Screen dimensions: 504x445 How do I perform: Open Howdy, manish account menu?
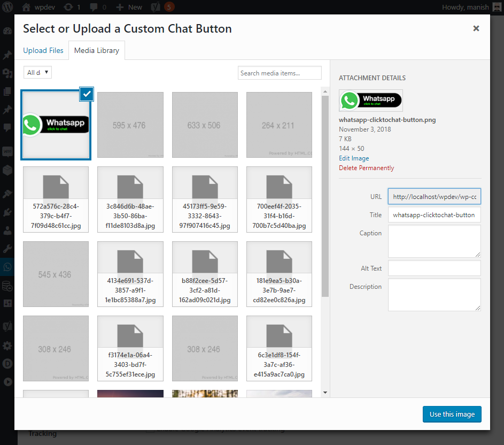(x=471, y=7)
